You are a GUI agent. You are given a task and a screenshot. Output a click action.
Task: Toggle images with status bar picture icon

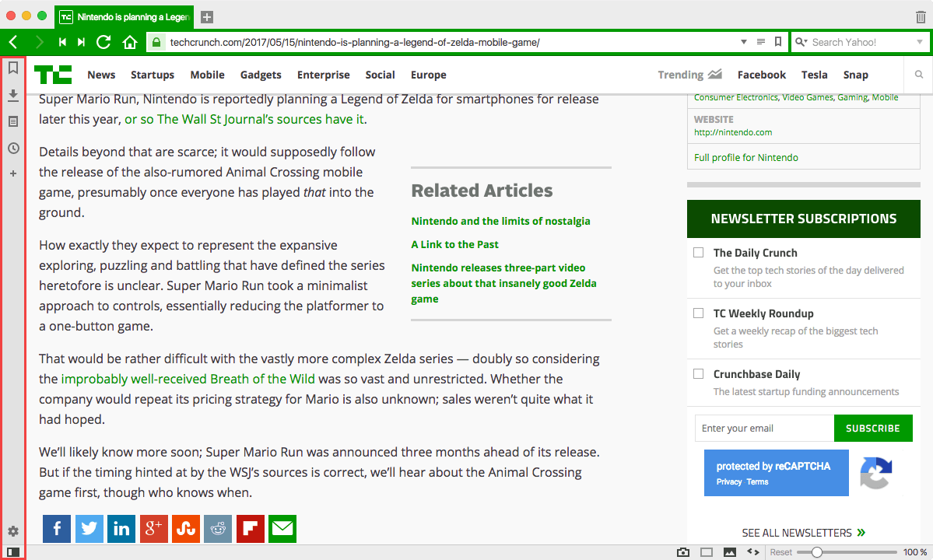pos(729,552)
